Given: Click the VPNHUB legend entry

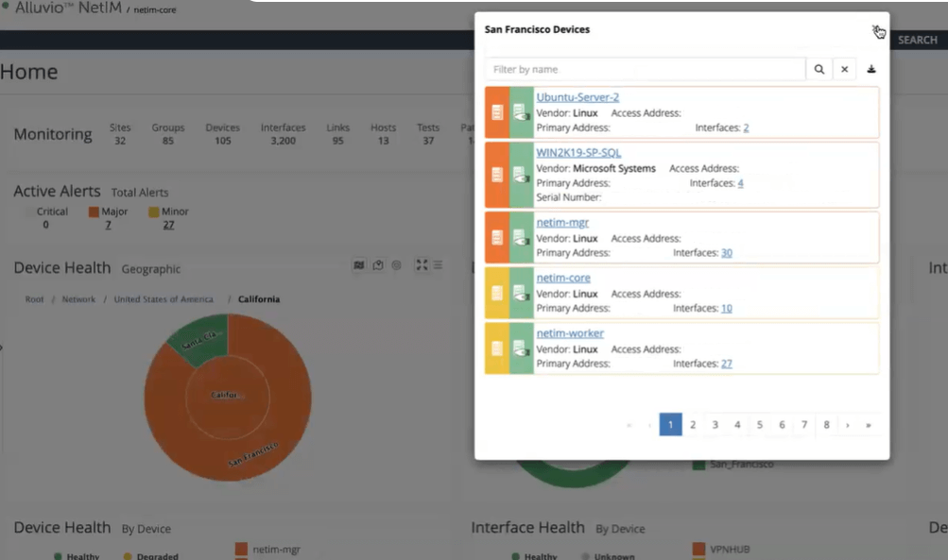Looking at the screenshot, I should (x=721, y=549).
